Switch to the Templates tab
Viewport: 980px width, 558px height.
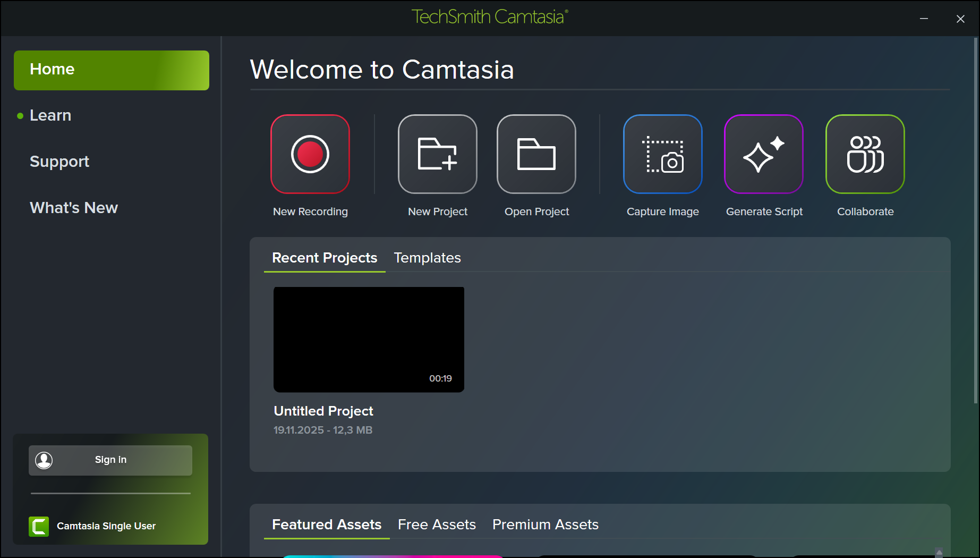click(x=427, y=258)
